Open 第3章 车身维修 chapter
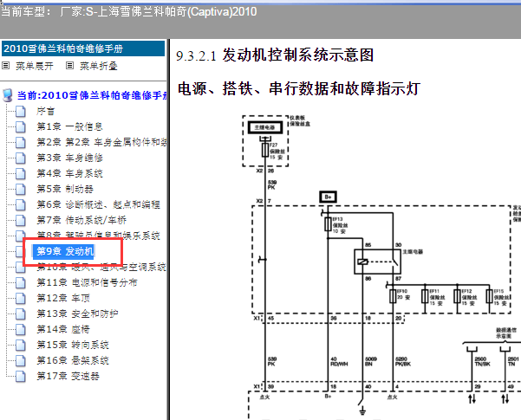The image size is (521, 420). pos(69,158)
